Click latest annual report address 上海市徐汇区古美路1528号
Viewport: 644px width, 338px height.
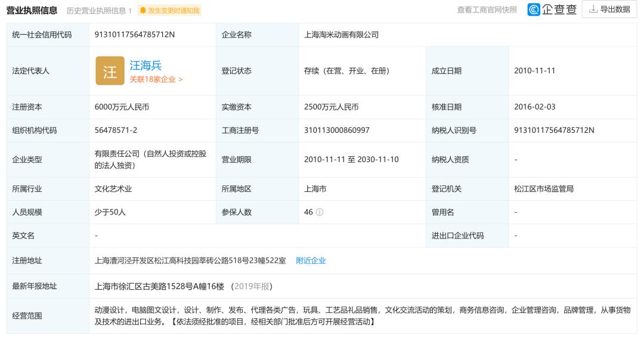click(x=159, y=286)
